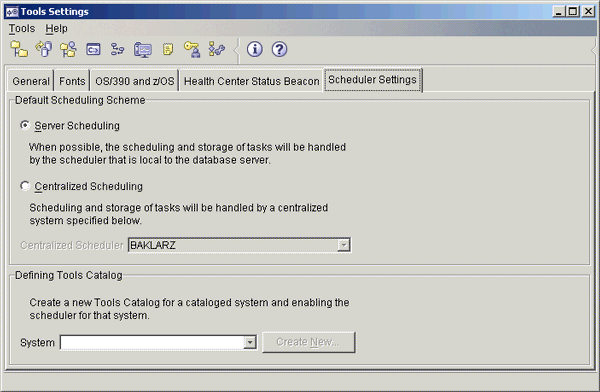Click the Help question mark icon
This screenshot has height=392, width=600.
(279, 49)
